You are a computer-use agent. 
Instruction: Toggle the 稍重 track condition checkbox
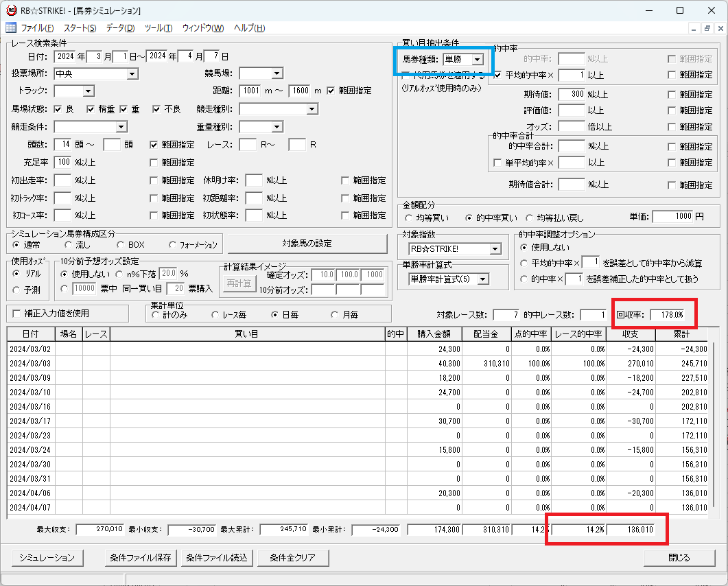pos(91,109)
